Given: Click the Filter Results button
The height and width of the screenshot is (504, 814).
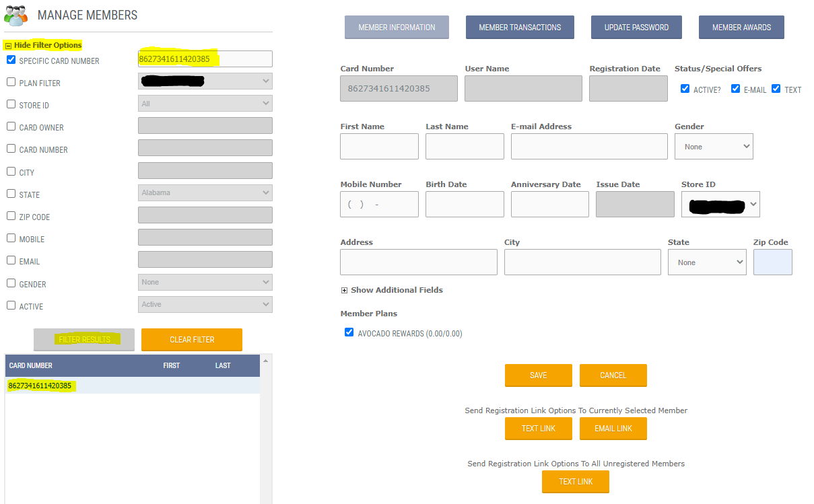Looking at the screenshot, I should pyautogui.click(x=83, y=340).
